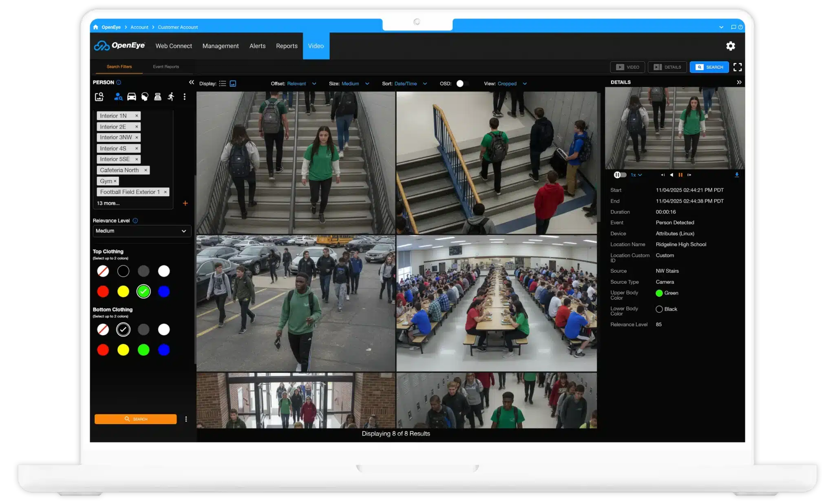Select the motion search running-person icon

click(x=171, y=97)
